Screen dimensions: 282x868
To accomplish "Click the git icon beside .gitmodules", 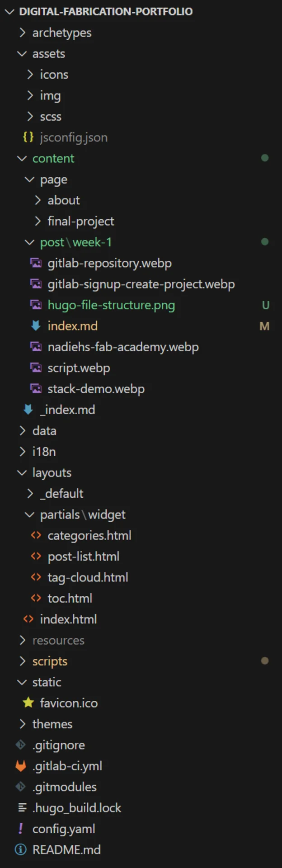I will pos(21,787).
